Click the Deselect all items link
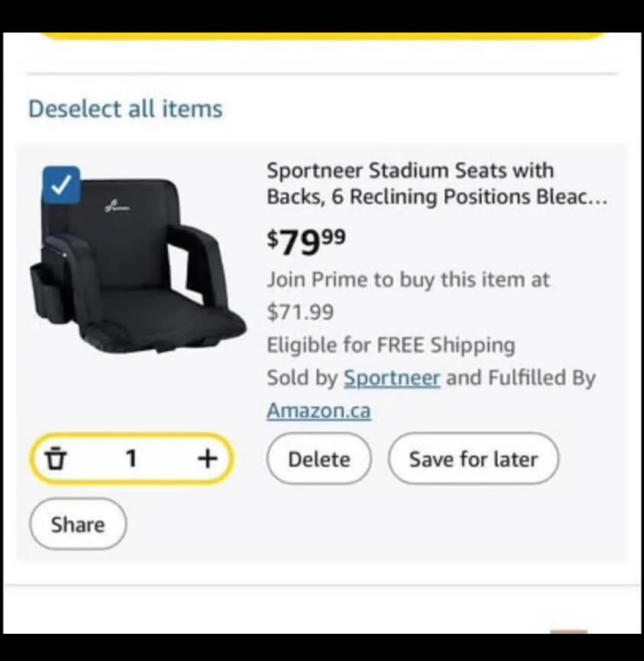Viewport: 644px width, 661px height. pos(125,109)
